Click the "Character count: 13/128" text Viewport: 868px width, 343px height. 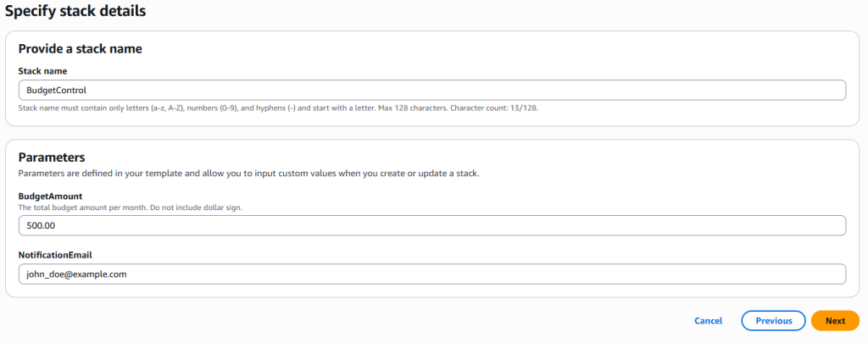(x=494, y=108)
